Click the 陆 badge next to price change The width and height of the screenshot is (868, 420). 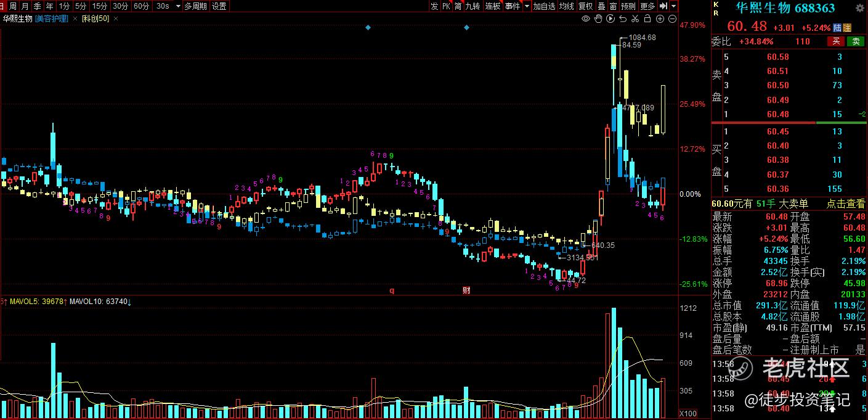(837, 28)
